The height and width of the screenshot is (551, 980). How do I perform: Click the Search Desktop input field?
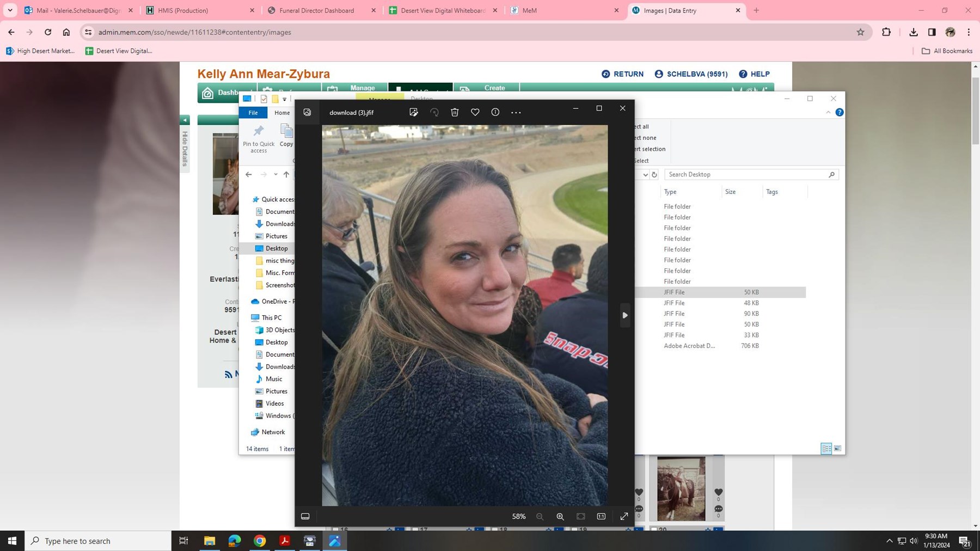[x=746, y=174]
